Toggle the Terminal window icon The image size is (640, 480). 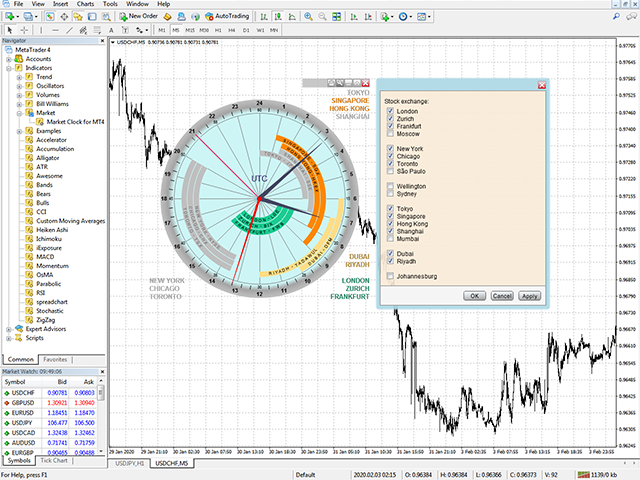click(92, 16)
